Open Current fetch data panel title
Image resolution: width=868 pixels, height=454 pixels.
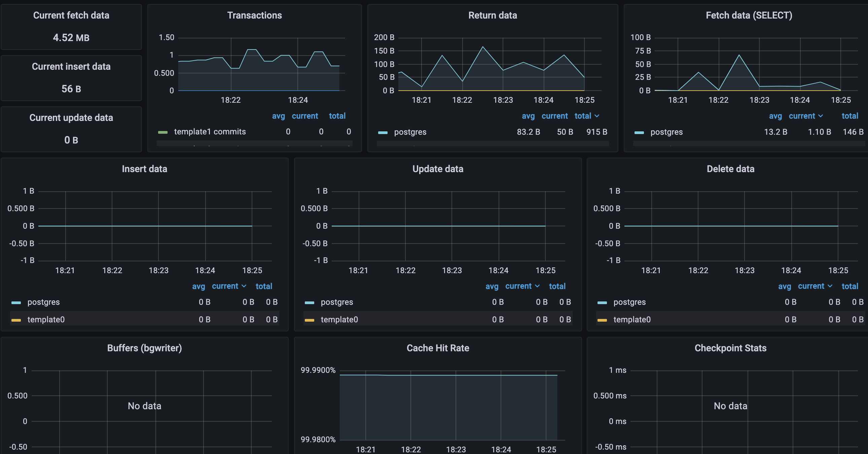[71, 15]
